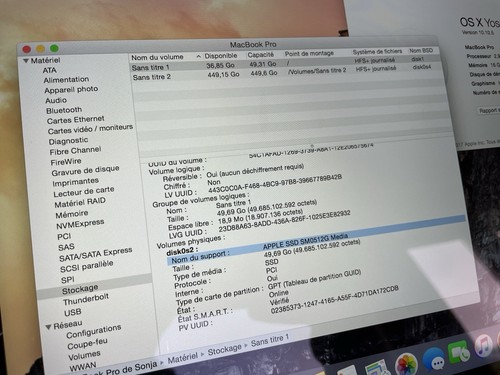The image size is (500, 375).
Task: Click the disk0s2 physical volume label
Action: (x=182, y=250)
